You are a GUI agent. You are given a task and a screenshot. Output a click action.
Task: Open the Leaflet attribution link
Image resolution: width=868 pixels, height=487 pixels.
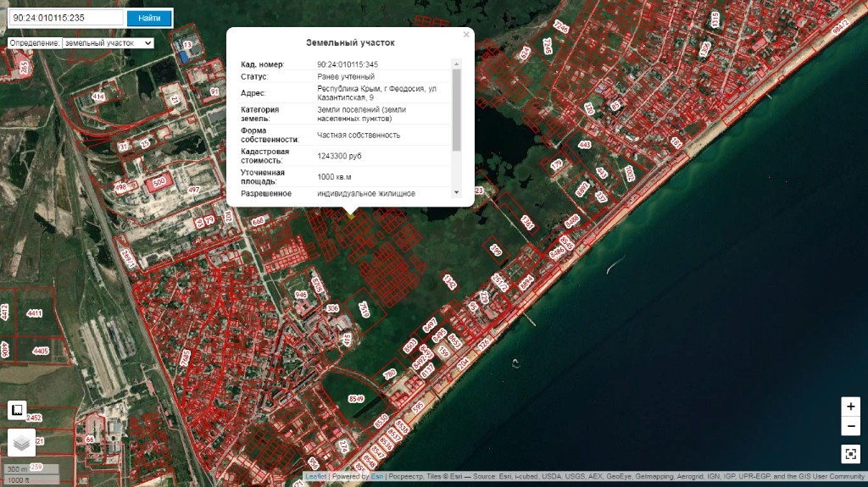point(315,477)
